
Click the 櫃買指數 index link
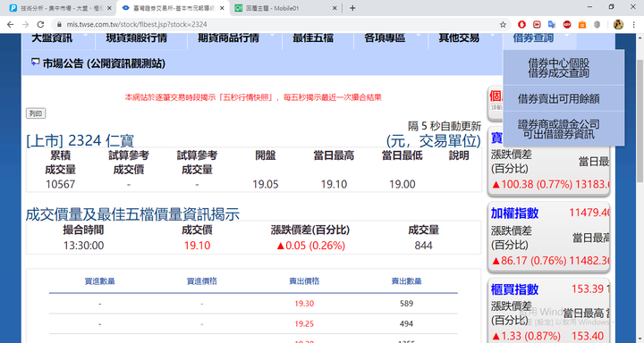tap(514, 289)
